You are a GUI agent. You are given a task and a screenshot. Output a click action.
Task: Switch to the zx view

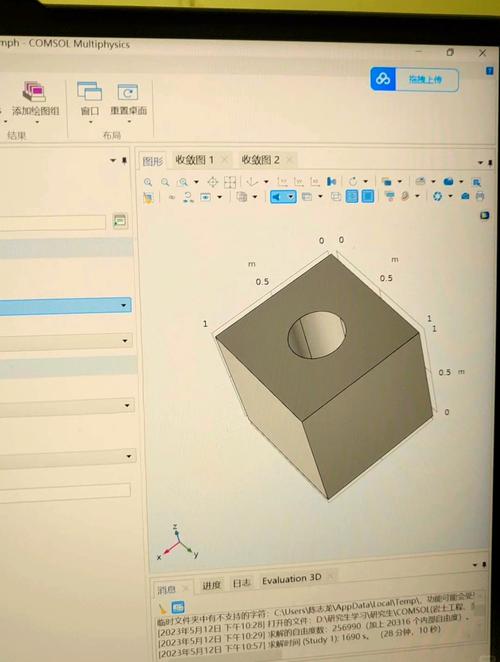coord(315,182)
